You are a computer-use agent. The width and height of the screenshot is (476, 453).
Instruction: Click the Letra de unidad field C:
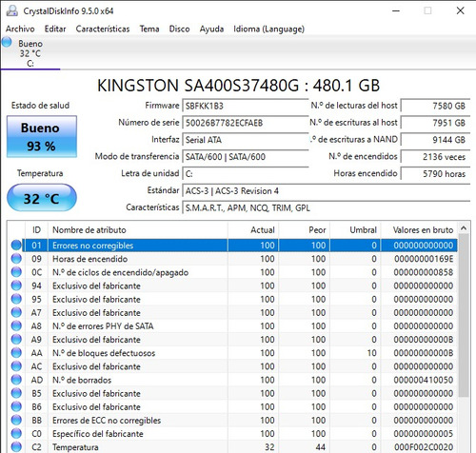click(x=246, y=174)
